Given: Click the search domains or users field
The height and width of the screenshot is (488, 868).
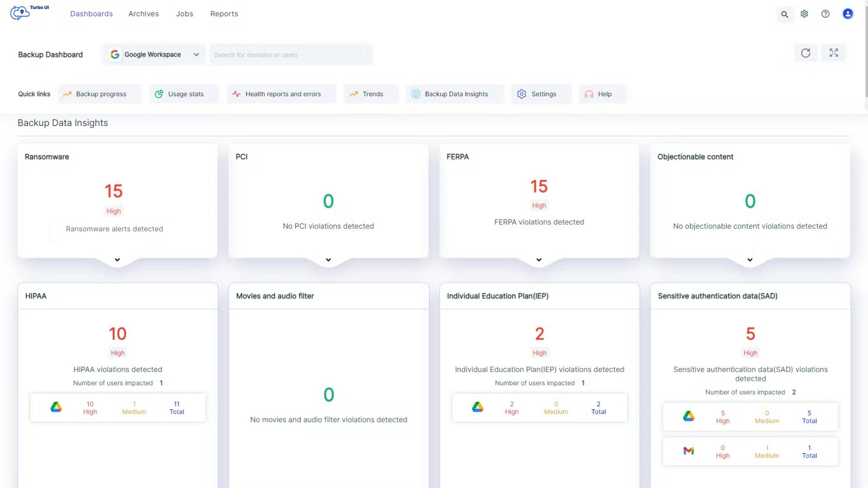Looking at the screenshot, I should click(x=291, y=55).
